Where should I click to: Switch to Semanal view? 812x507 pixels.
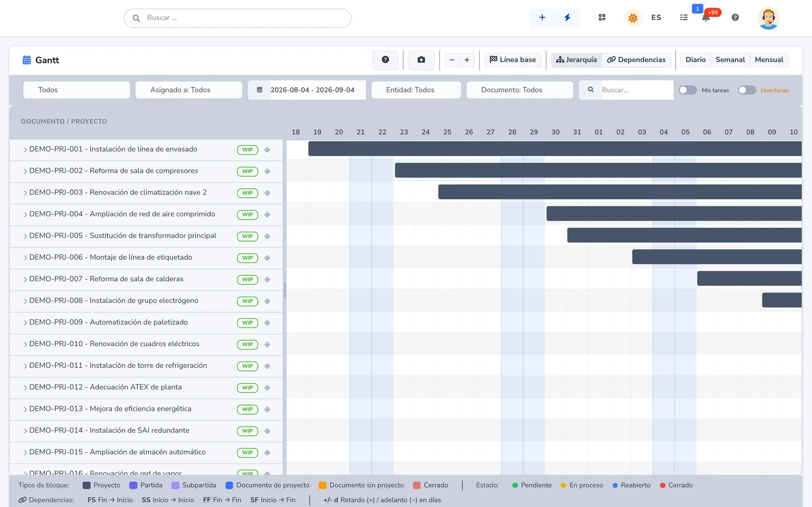click(x=730, y=60)
